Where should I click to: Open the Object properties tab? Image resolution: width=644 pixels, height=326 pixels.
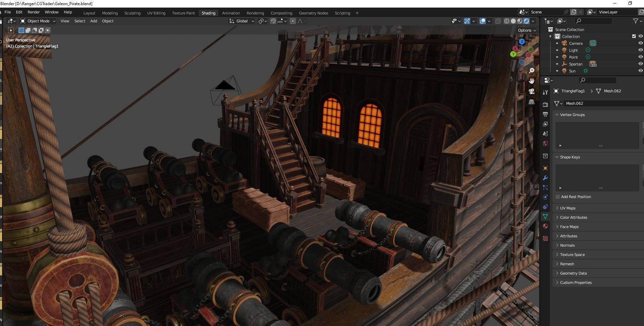point(545,168)
